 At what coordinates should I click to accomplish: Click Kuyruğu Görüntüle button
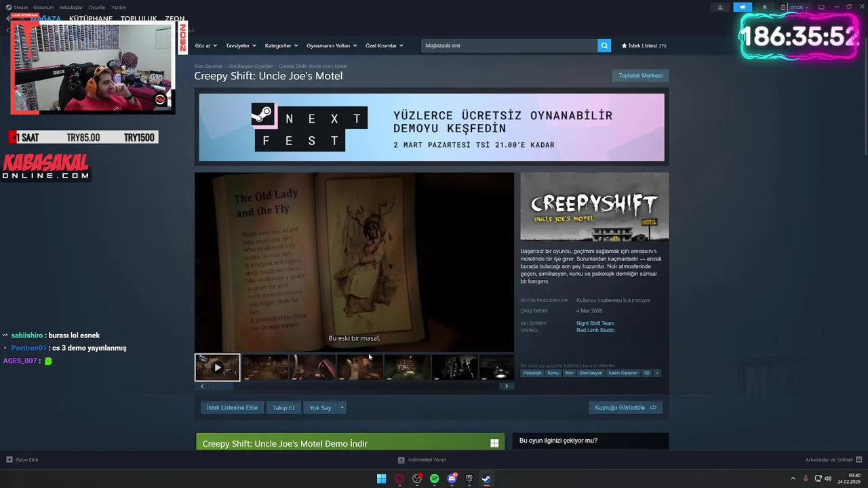click(625, 407)
